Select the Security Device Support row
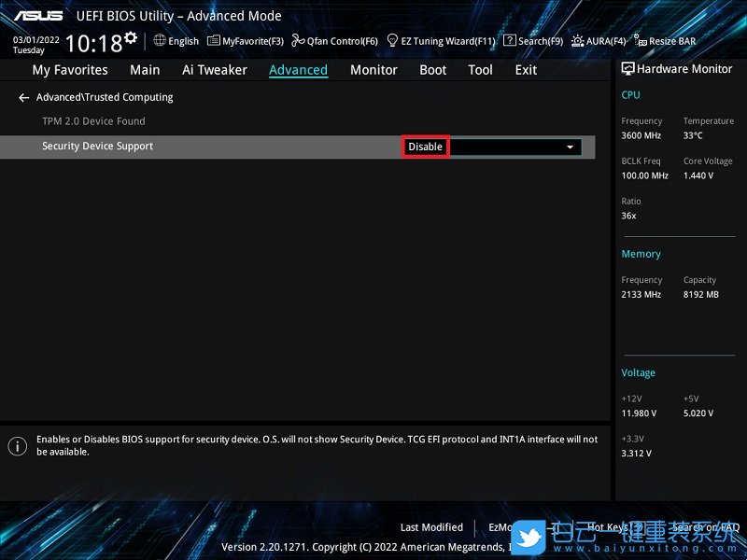Image resolution: width=747 pixels, height=560 pixels. 97,147
